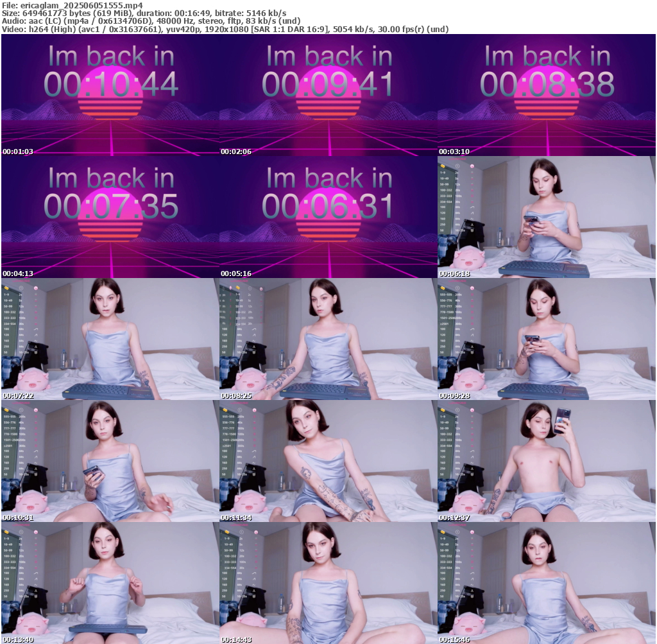The width and height of the screenshot is (657, 644).
Task: Click the last thumbnail timestamped 00:15:46
Action: 547,583
